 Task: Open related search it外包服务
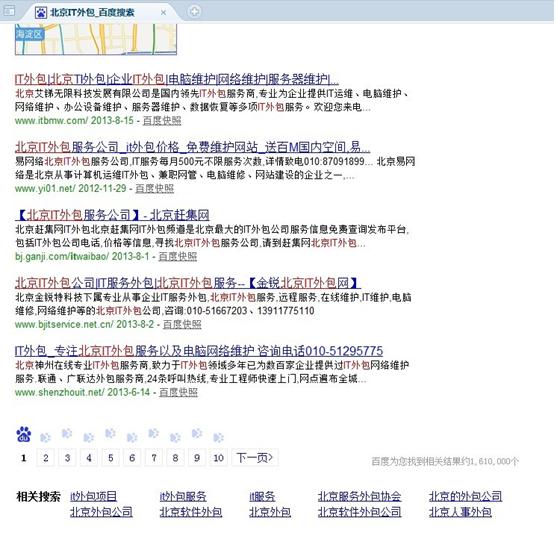point(183,496)
